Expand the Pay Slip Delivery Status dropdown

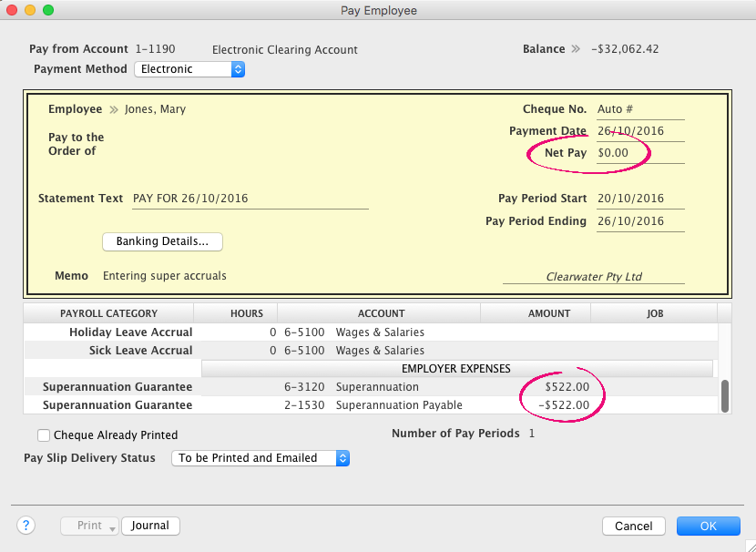[x=260, y=458]
